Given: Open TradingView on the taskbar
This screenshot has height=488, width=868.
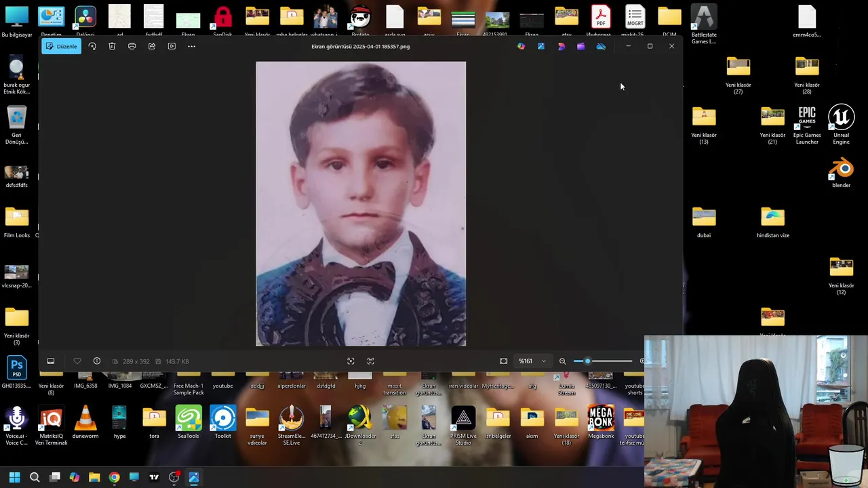Looking at the screenshot, I should [154, 477].
